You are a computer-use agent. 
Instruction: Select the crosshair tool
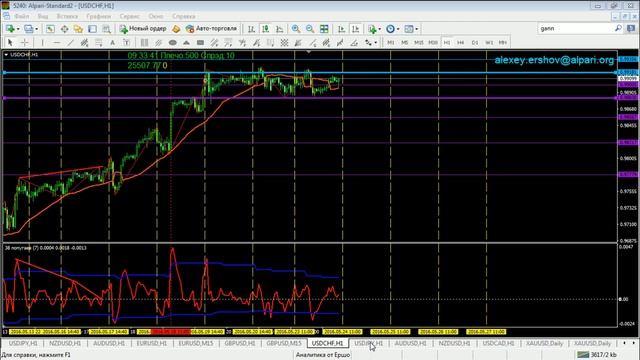[x=24, y=42]
